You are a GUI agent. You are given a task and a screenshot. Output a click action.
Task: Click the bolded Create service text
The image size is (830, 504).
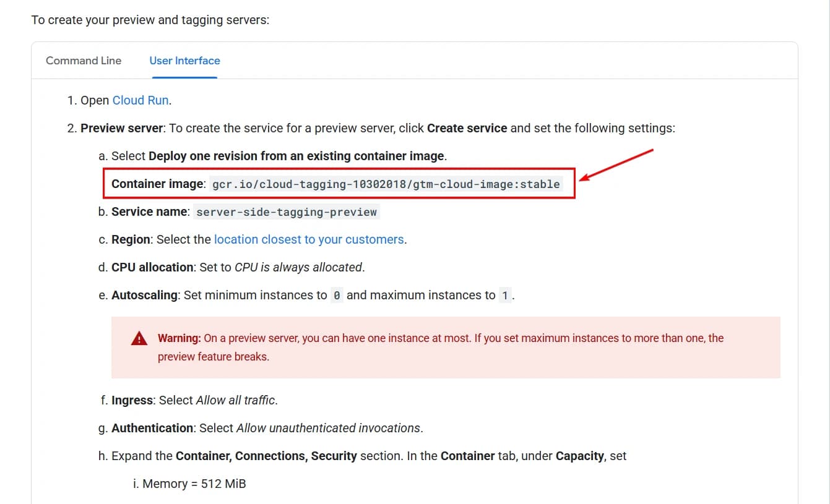467,128
